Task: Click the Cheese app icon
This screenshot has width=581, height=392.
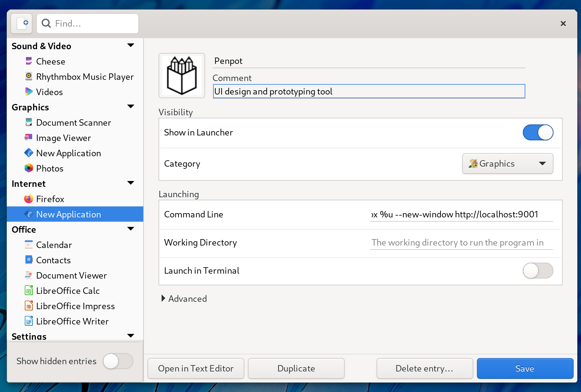Action: [x=29, y=61]
